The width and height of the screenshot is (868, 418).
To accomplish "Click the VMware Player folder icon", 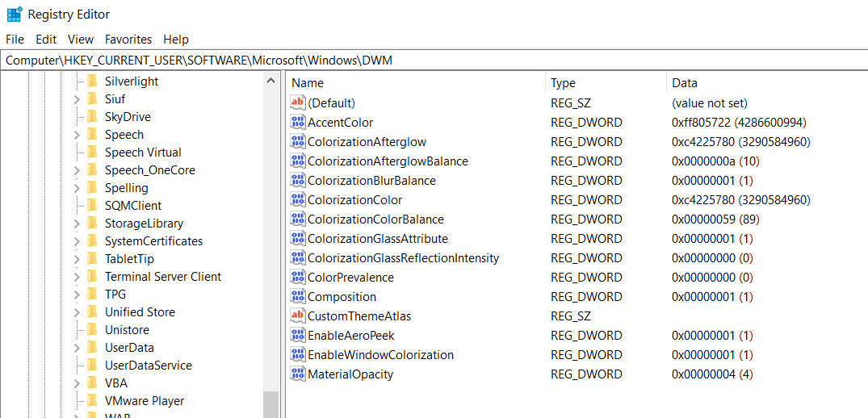I will coord(92,401).
